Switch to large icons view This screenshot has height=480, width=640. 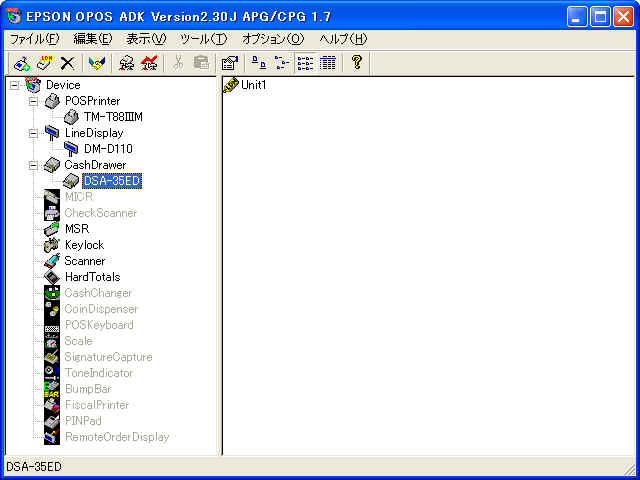pyautogui.click(x=259, y=63)
